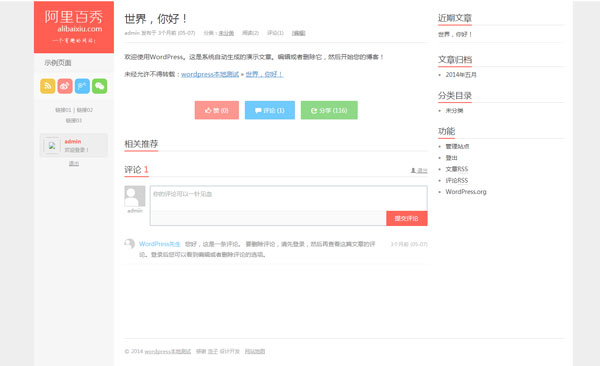Click the red 赞 (0) like button
Viewport: 600px width, 366px height.
point(217,110)
